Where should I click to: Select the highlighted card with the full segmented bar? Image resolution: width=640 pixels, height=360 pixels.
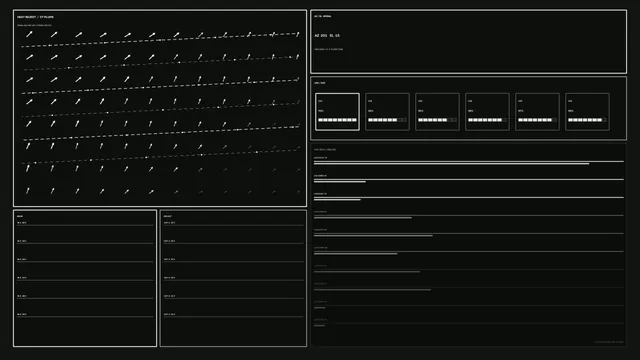[x=337, y=112]
